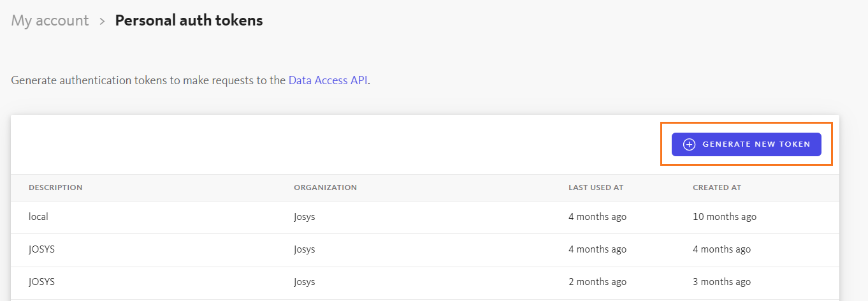Click the 10 months ago created value

[x=725, y=217]
